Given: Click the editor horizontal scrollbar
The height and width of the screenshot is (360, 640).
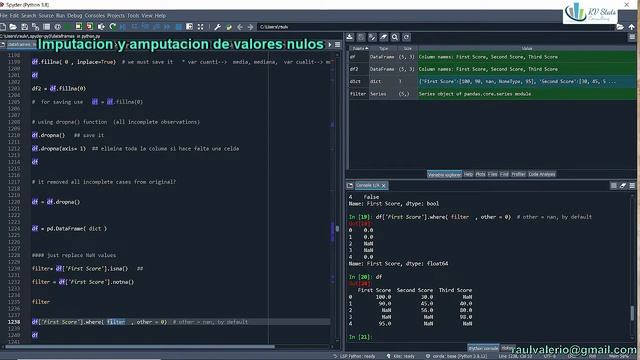Looking at the screenshot, I should [140, 347].
